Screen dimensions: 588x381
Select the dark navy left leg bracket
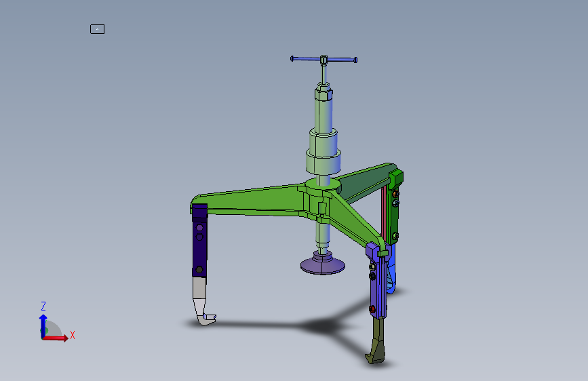point(199,240)
